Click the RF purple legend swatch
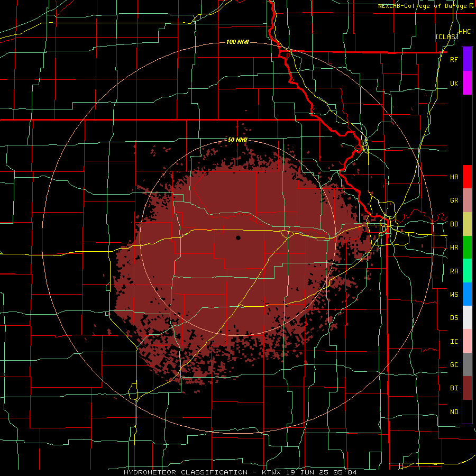 (467, 59)
